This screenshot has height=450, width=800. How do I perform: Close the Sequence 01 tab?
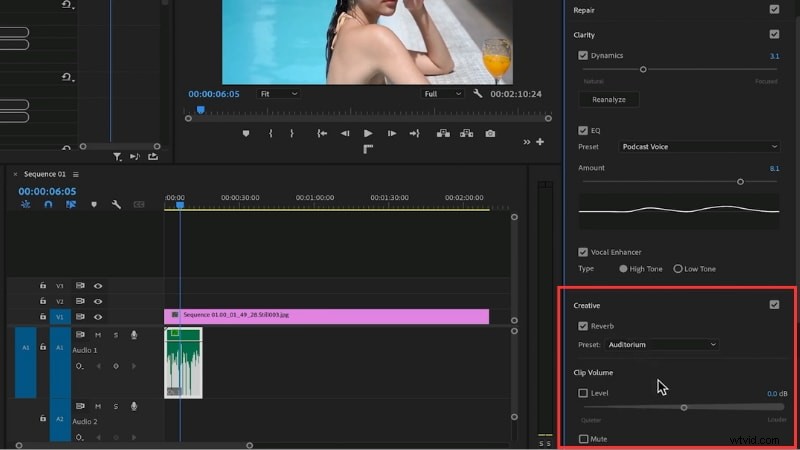tap(15, 174)
